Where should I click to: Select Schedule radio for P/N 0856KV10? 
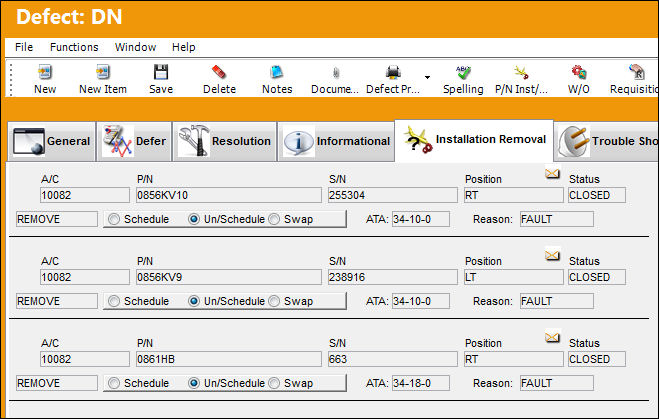[114, 219]
